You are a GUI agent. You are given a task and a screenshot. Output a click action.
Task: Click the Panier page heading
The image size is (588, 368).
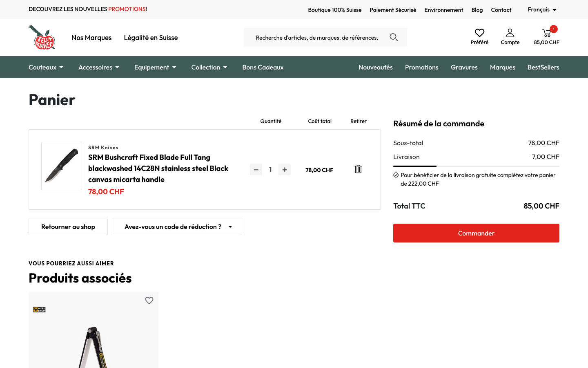tap(52, 100)
